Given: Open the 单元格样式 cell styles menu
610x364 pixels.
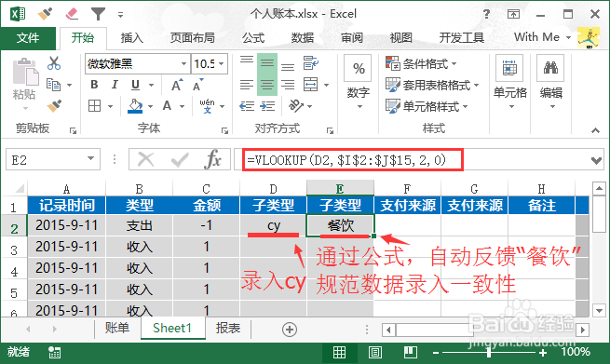Looking at the screenshot, I should point(427,106).
